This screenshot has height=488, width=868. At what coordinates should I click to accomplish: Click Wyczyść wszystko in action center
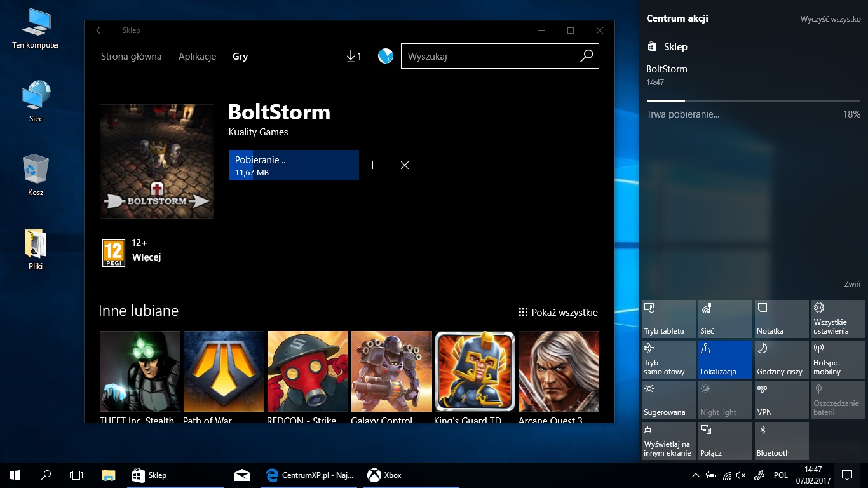pos(831,20)
